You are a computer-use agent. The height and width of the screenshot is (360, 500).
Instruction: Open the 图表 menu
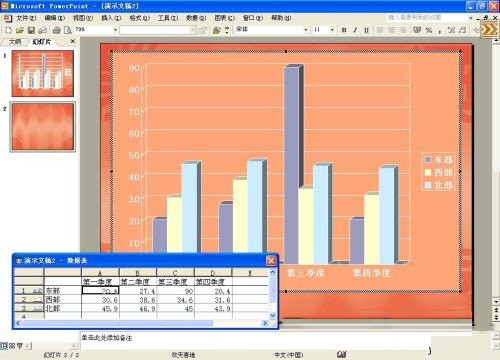224,18
